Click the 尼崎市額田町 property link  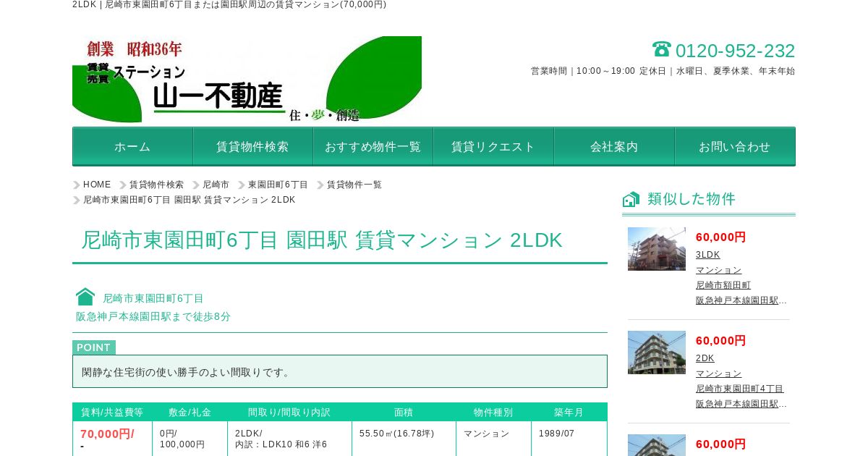[x=723, y=285]
